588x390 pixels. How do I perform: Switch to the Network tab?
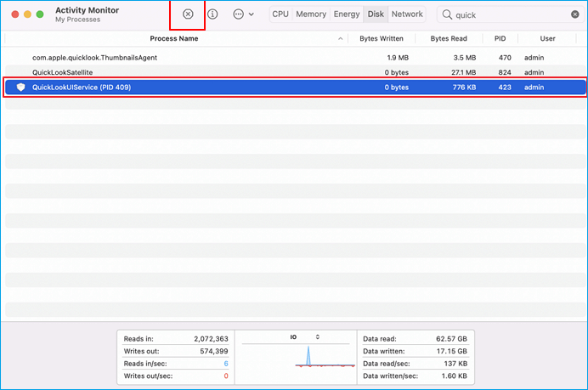tap(407, 14)
